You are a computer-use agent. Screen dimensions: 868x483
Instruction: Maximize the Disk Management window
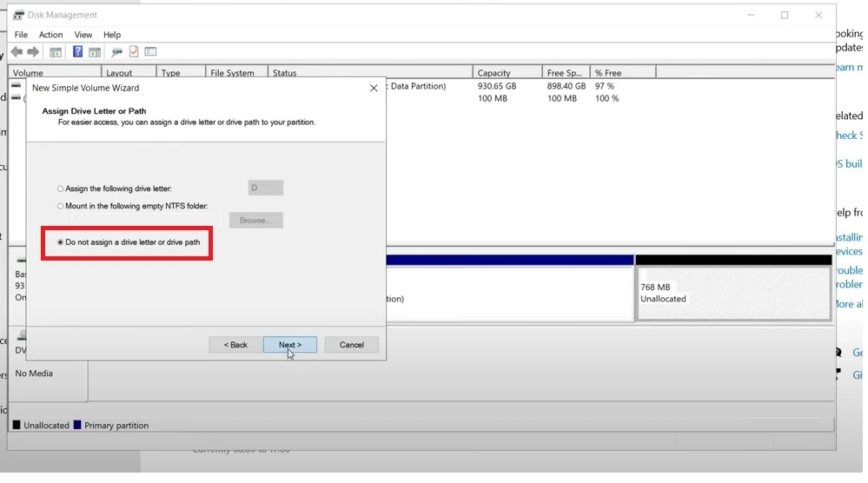[x=785, y=15]
